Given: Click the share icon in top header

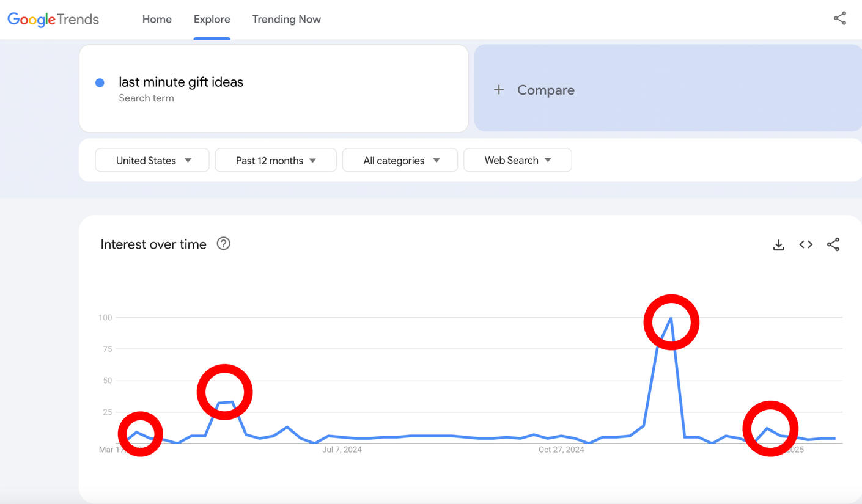Looking at the screenshot, I should click(x=840, y=18).
